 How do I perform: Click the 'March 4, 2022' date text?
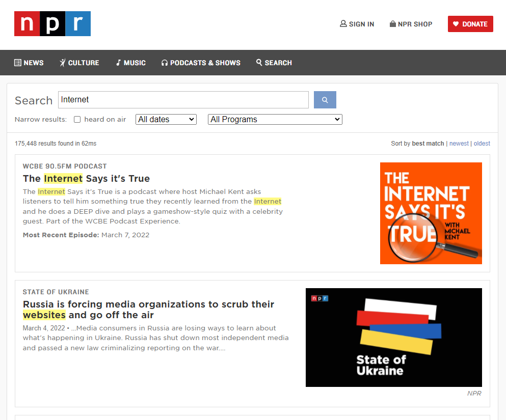click(x=44, y=328)
